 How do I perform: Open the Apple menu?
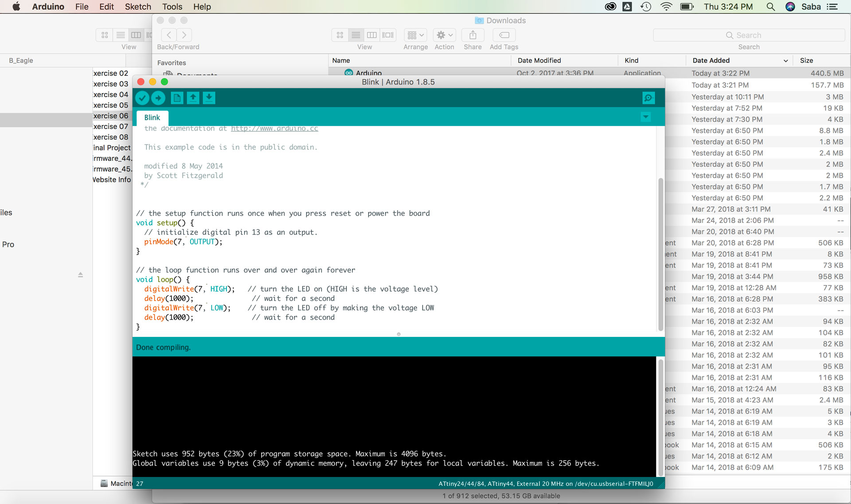[16, 7]
